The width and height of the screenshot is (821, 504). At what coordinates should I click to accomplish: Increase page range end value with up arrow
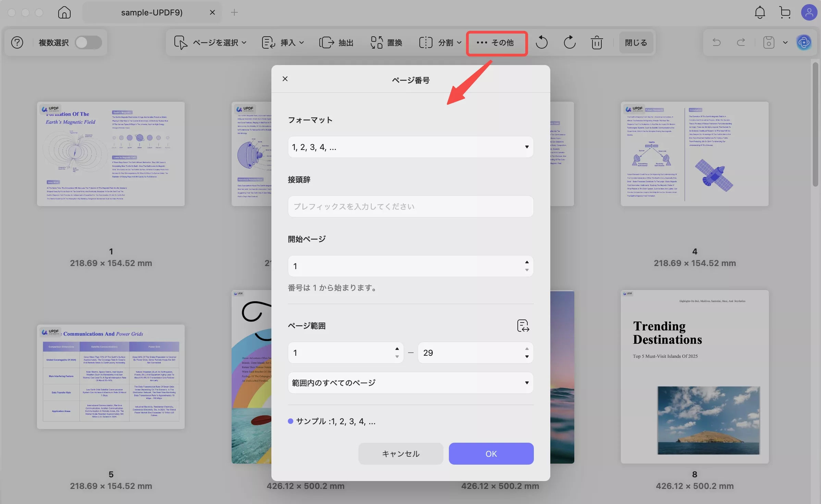pyautogui.click(x=527, y=349)
